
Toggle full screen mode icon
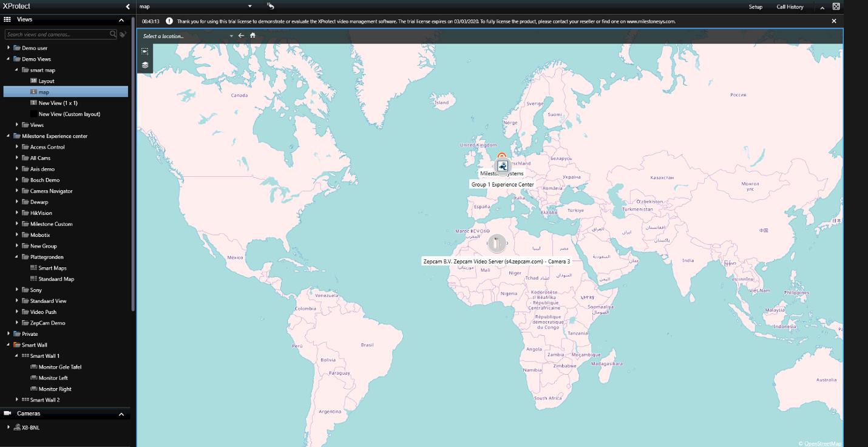836,7
